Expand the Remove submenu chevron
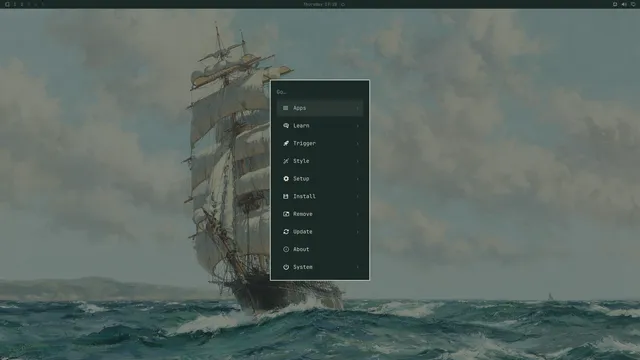The width and height of the screenshot is (640, 360). (x=358, y=214)
